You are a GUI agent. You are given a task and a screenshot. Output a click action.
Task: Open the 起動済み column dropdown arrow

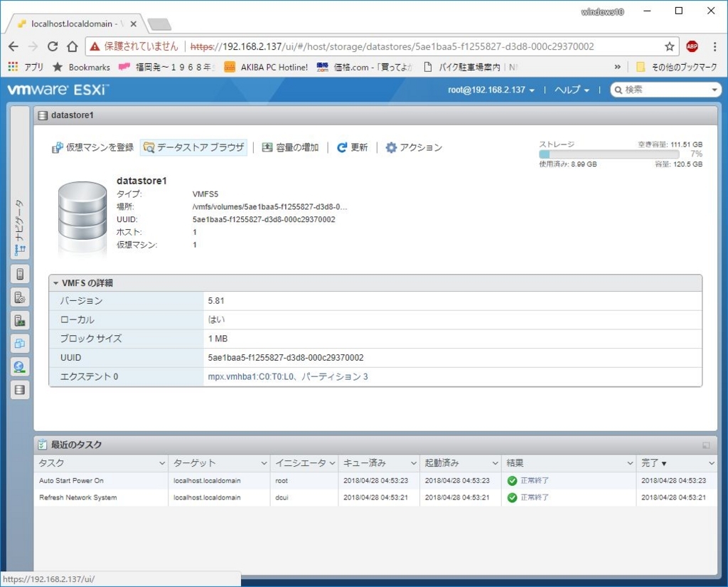click(495, 463)
